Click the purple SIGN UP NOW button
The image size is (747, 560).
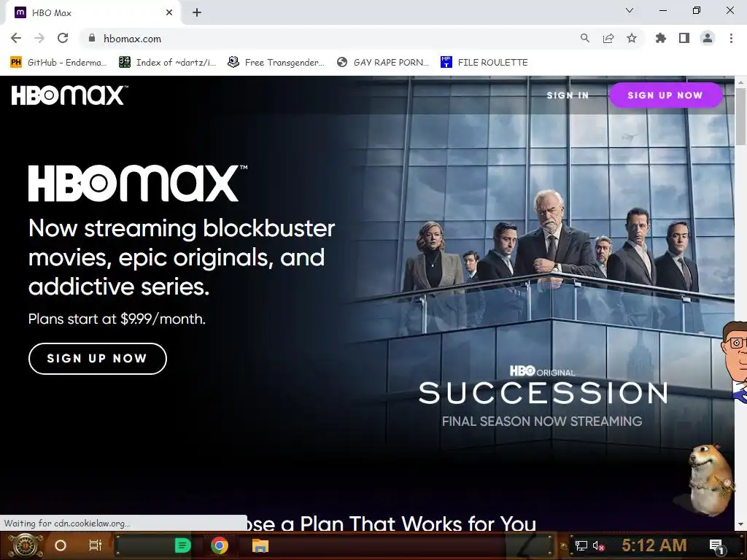point(665,96)
